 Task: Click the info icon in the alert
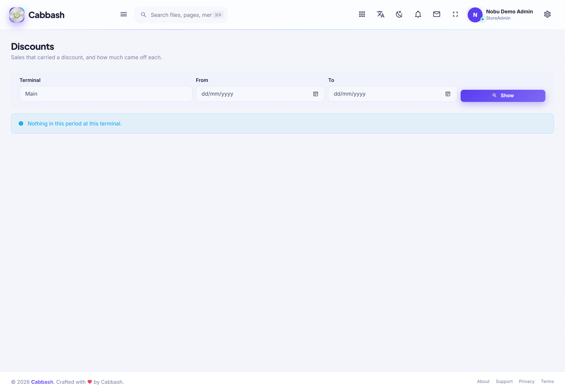(21, 123)
